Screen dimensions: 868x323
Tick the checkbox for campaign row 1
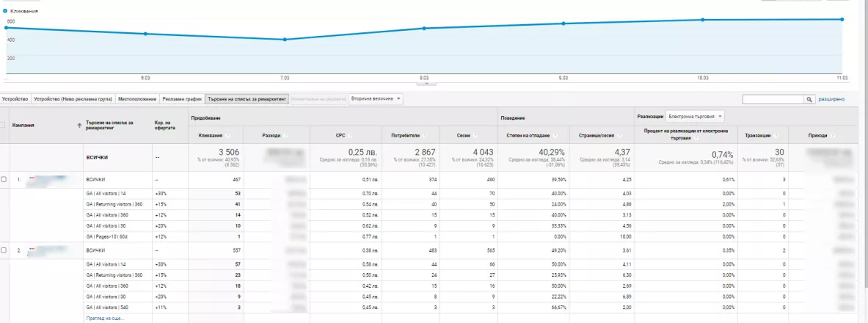coord(4,180)
